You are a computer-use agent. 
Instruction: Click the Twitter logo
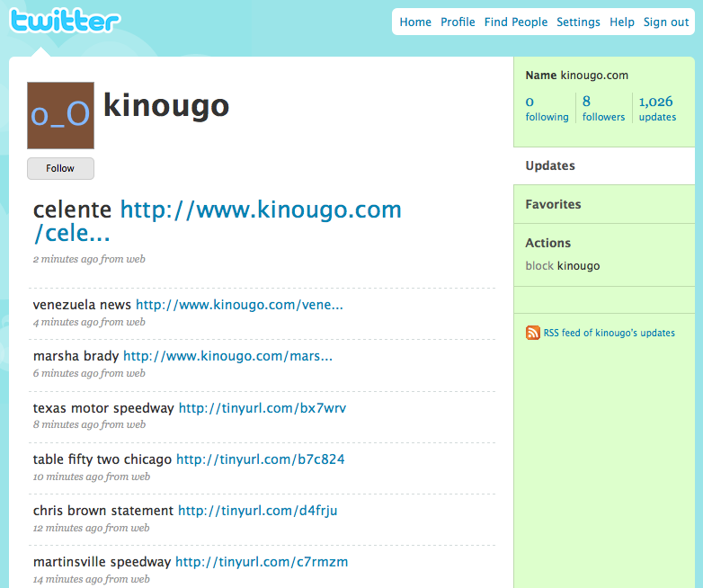pos(65,21)
